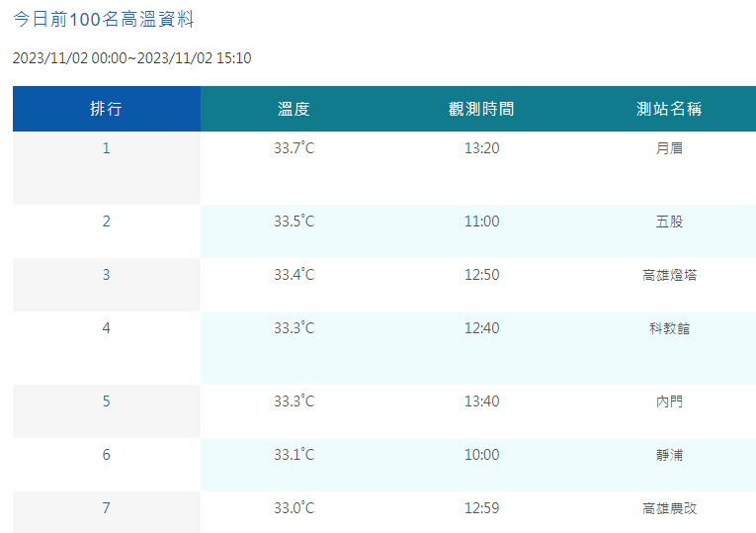
Task: Click station name 高雄農改
Action: click(x=669, y=508)
